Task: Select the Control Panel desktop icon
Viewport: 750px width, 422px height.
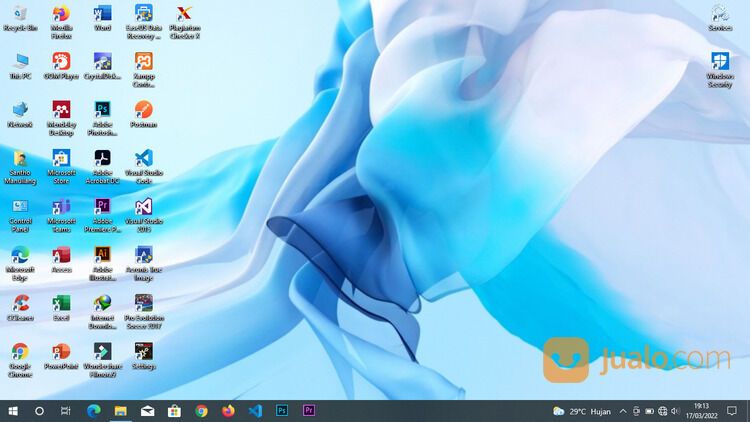Action: [x=20, y=215]
